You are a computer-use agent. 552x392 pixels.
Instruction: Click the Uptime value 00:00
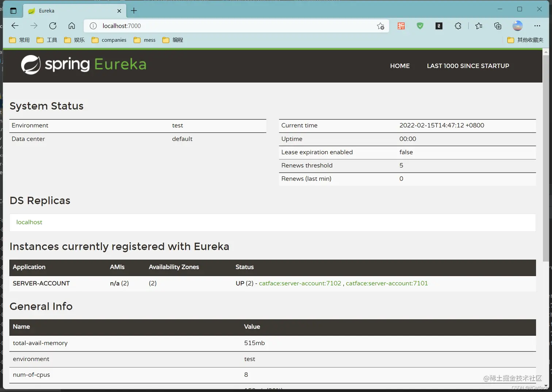tap(408, 139)
